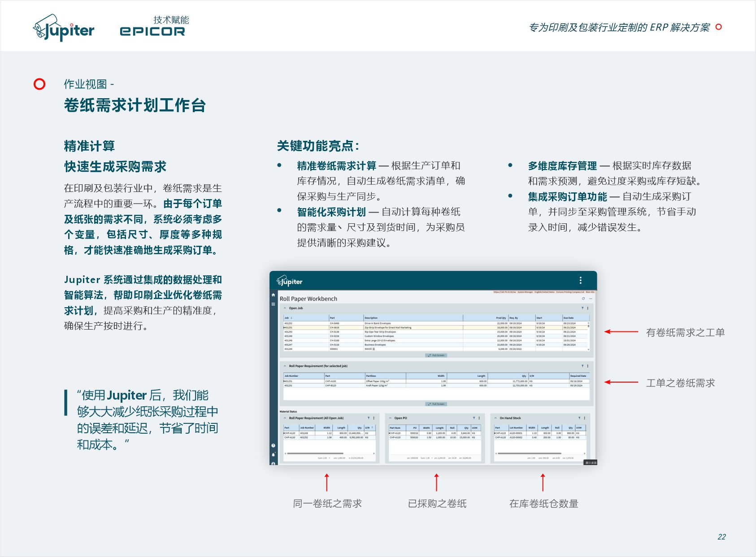This screenshot has height=557, width=756.
Task: Collapse Roll Paper Requirement (All Open Job) panel
Action: (285, 418)
